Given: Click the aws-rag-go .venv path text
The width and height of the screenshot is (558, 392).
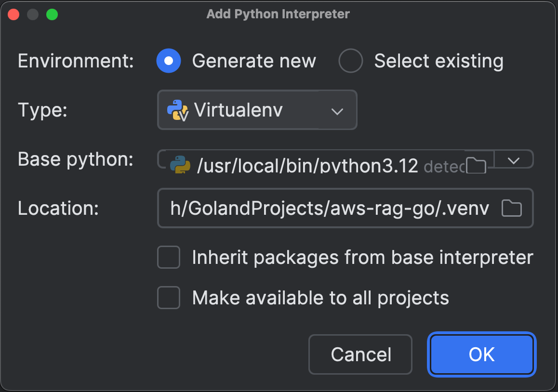Looking at the screenshot, I should 328,208.
